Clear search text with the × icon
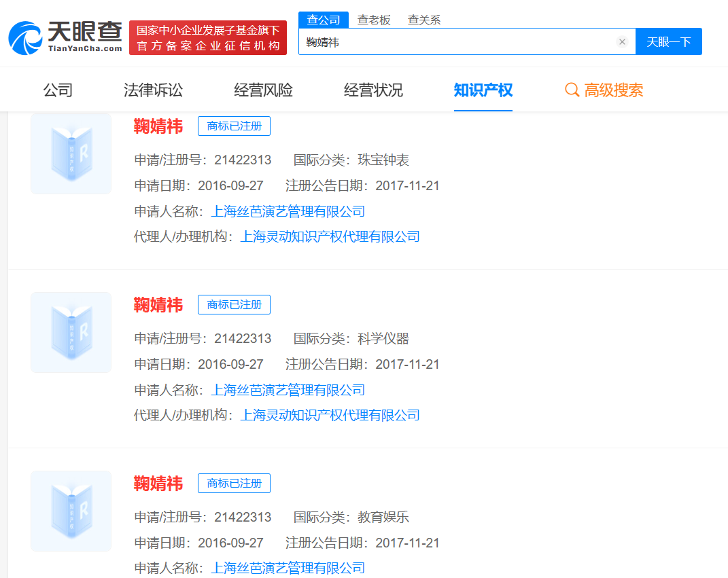The height and width of the screenshot is (578, 728). pos(622,41)
